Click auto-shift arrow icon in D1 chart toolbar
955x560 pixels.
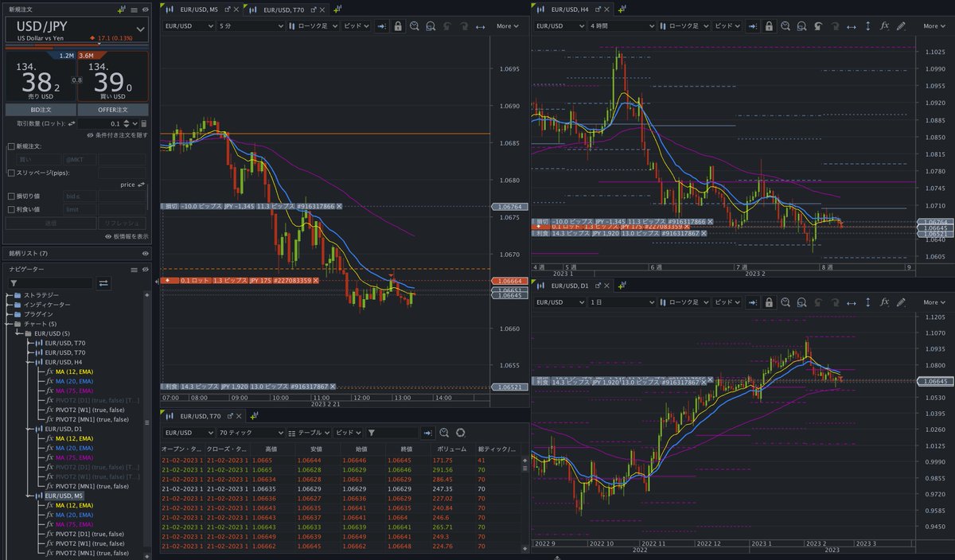[x=753, y=302]
